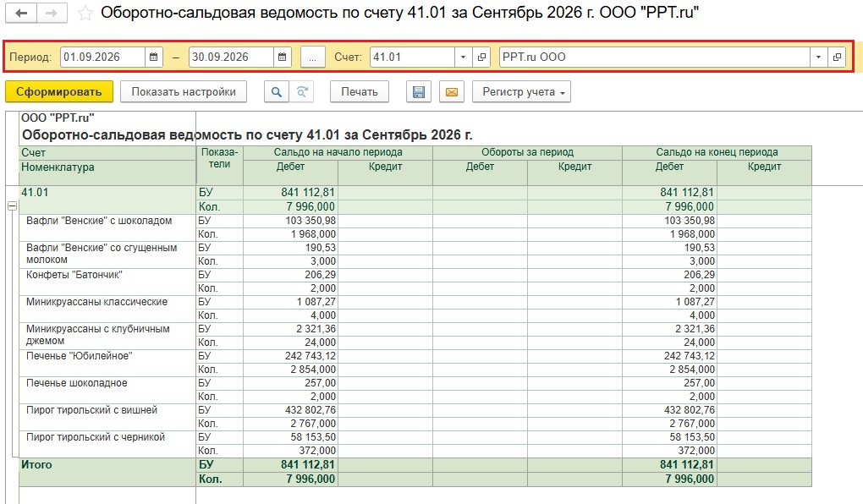
Task: Send the report by email envelope icon
Action: tap(451, 92)
